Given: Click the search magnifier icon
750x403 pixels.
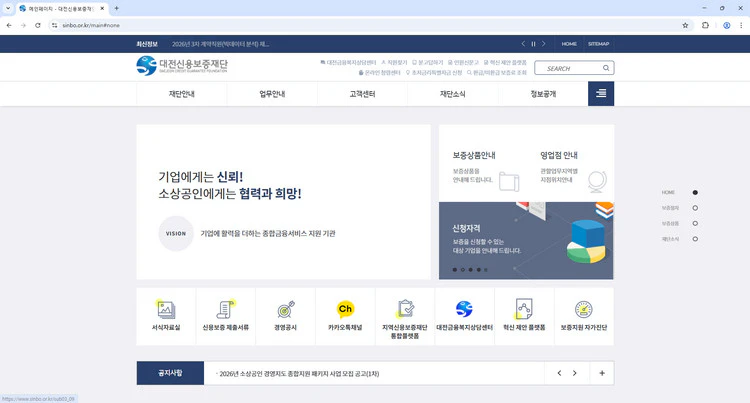Looking at the screenshot, I should 606,68.
